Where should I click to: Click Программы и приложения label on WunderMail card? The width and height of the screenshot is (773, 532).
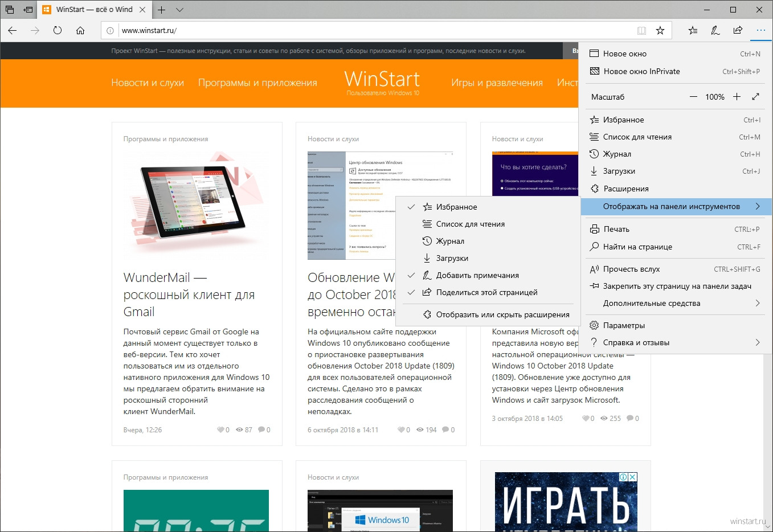click(x=166, y=139)
